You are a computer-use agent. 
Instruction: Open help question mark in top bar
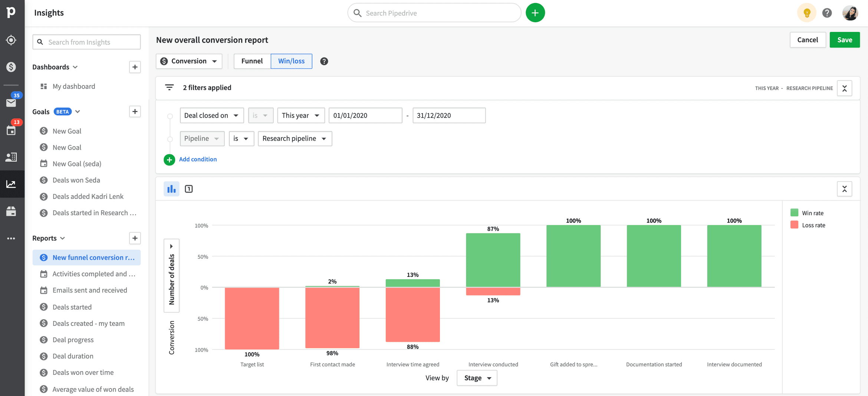tap(827, 13)
